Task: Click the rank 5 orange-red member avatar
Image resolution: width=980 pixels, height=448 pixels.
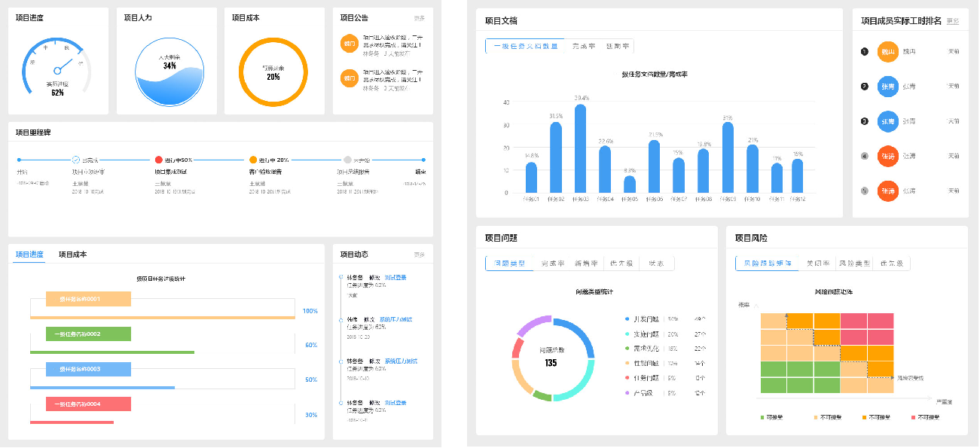Action: (888, 190)
